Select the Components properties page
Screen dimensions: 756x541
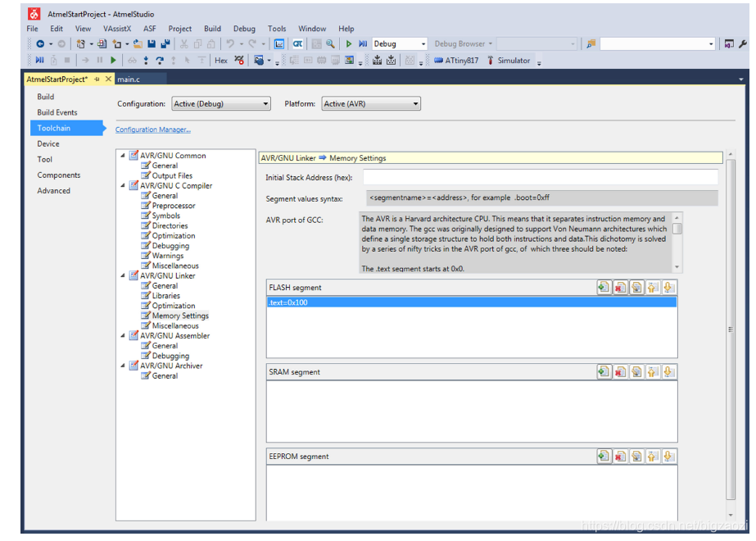pos(58,175)
